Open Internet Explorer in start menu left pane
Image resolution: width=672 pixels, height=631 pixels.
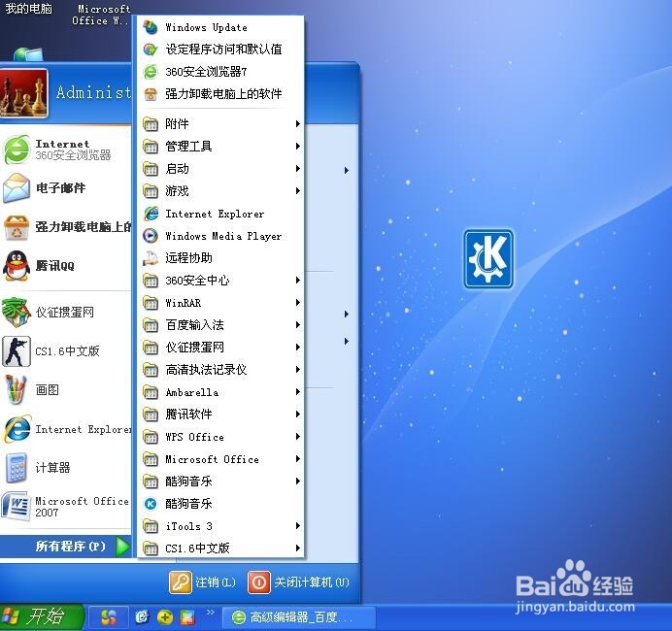(66, 429)
